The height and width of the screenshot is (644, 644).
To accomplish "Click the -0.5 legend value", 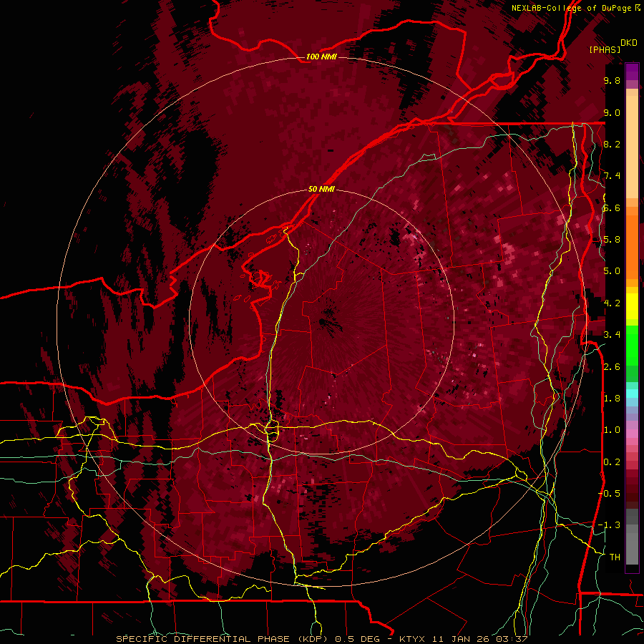I will coord(610,494).
